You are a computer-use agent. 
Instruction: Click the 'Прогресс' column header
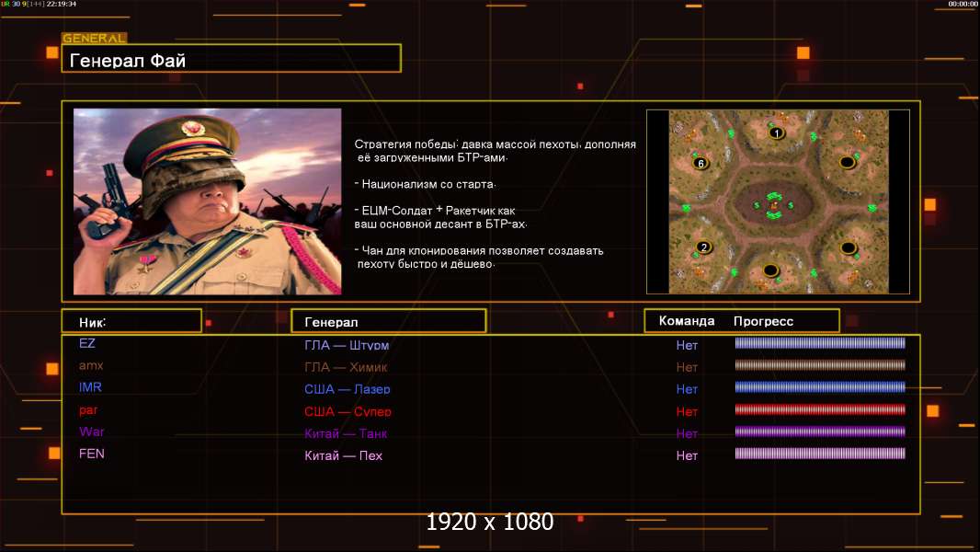coord(763,321)
